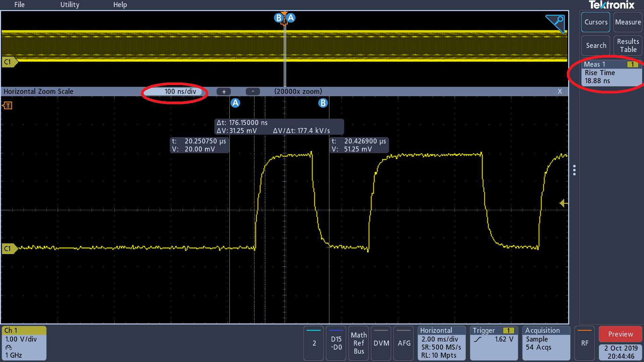The height and width of the screenshot is (362, 644).
Task: Toggle channel 2 on
Action: pyautogui.click(x=314, y=343)
